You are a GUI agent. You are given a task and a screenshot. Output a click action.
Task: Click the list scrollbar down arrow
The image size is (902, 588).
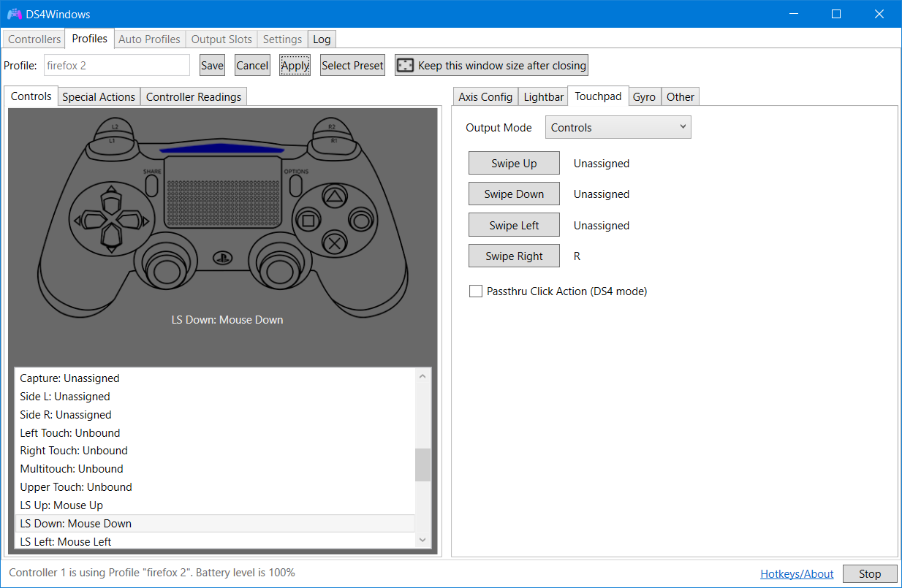pos(422,540)
